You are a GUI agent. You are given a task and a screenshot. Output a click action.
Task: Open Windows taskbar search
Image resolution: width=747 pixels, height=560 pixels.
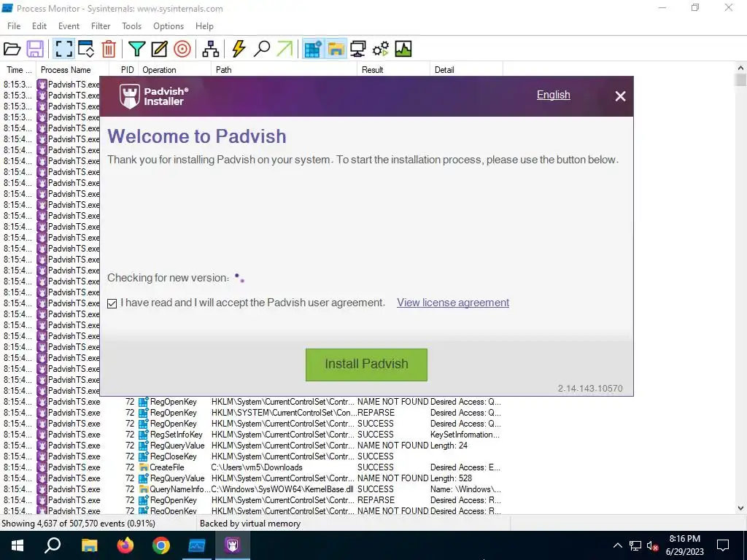53,545
